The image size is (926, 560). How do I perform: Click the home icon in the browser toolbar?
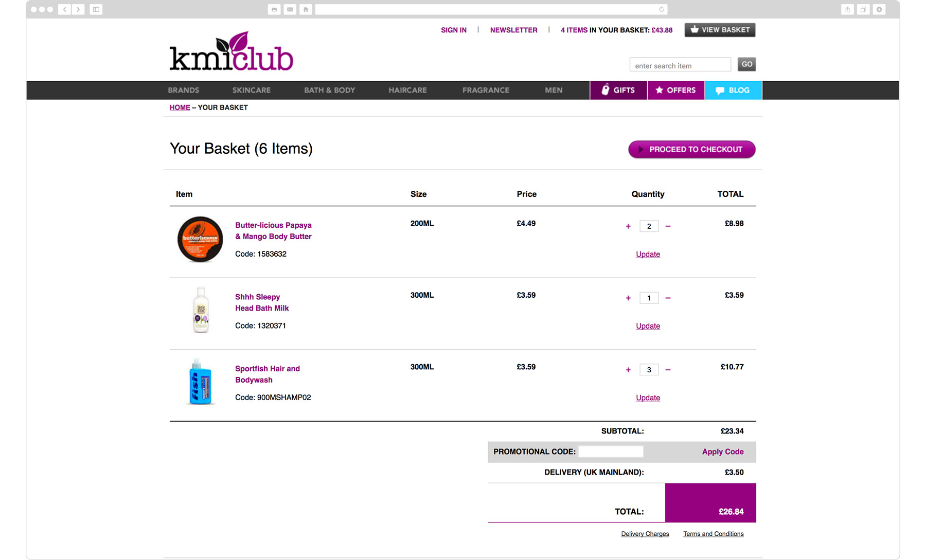[306, 9]
